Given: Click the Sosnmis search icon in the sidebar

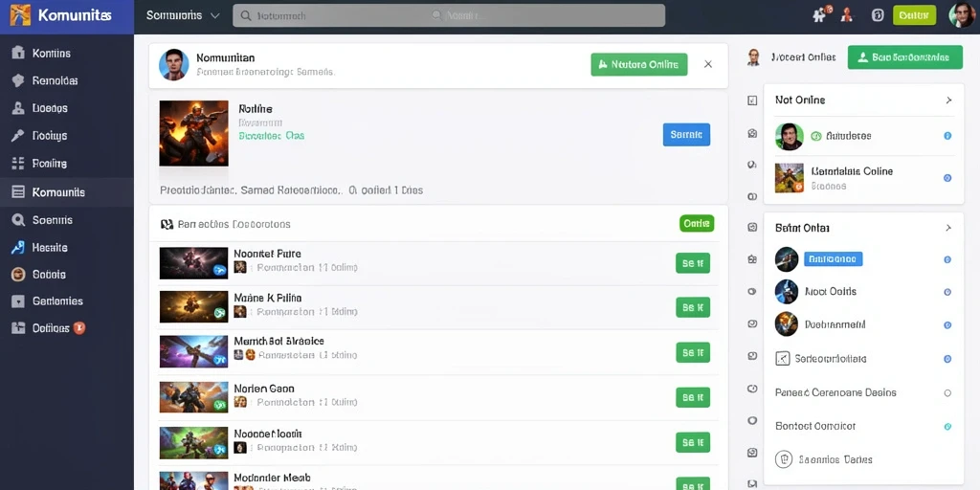Looking at the screenshot, I should point(18,220).
